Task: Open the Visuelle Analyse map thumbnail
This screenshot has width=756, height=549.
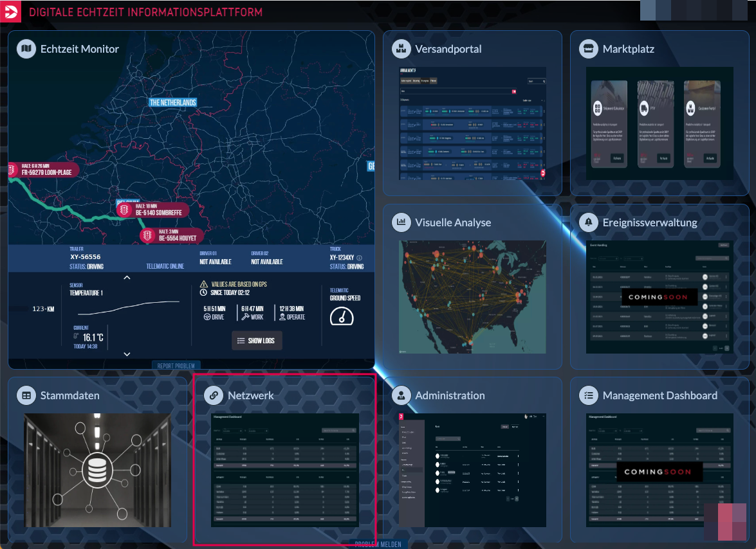Action: pos(472,297)
